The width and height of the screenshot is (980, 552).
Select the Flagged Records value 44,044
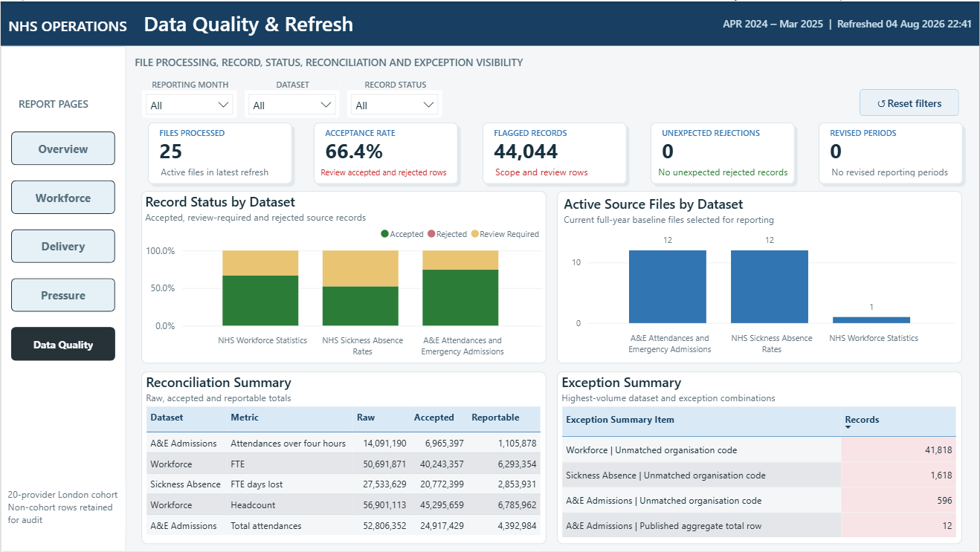[526, 152]
